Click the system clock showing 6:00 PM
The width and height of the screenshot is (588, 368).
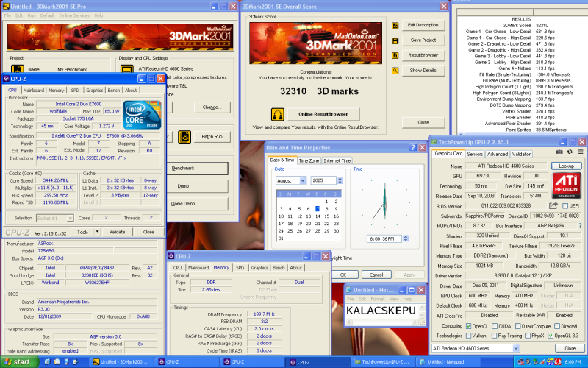[573, 362]
